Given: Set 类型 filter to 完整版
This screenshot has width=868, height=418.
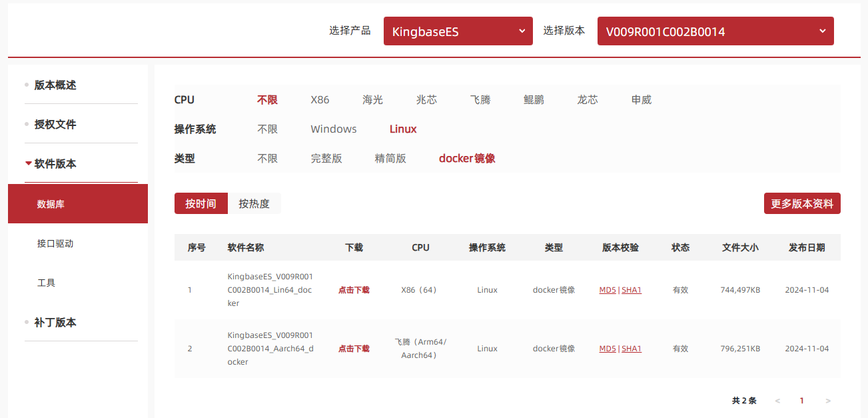Looking at the screenshot, I should click(x=326, y=159).
